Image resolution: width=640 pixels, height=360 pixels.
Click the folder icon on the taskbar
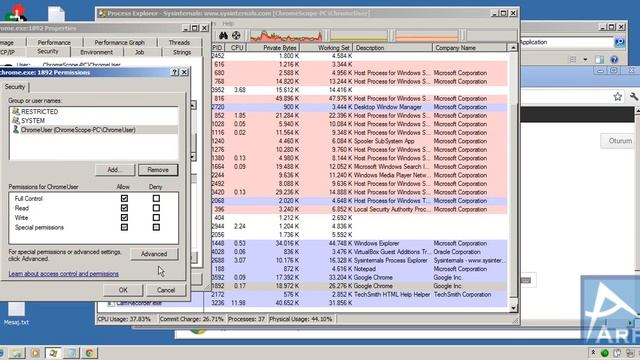tap(18, 353)
